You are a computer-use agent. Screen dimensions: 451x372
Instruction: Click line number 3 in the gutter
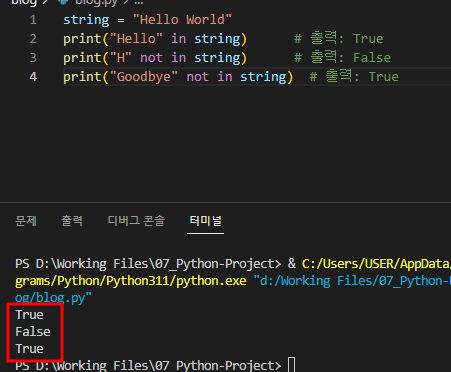pos(33,58)
